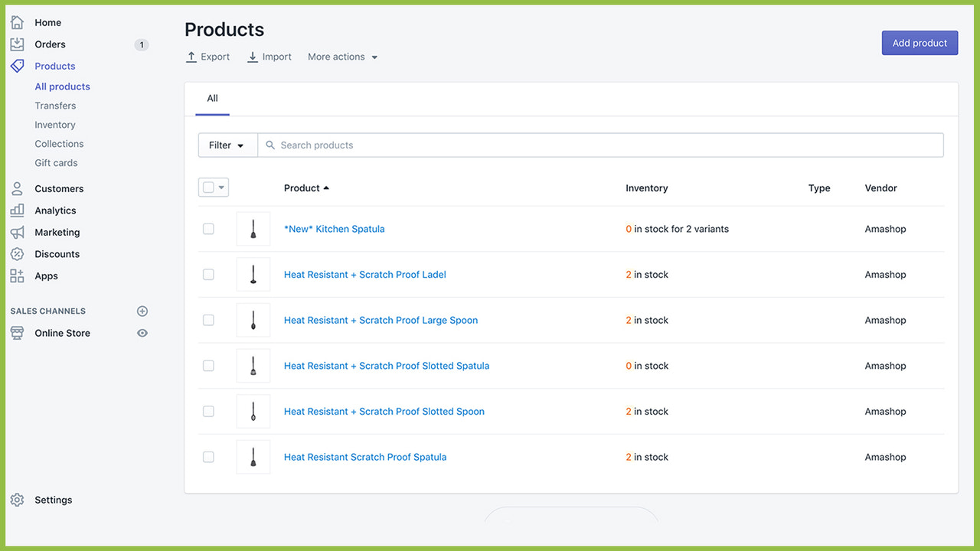Open the Filter dropdown

(227, 145)
